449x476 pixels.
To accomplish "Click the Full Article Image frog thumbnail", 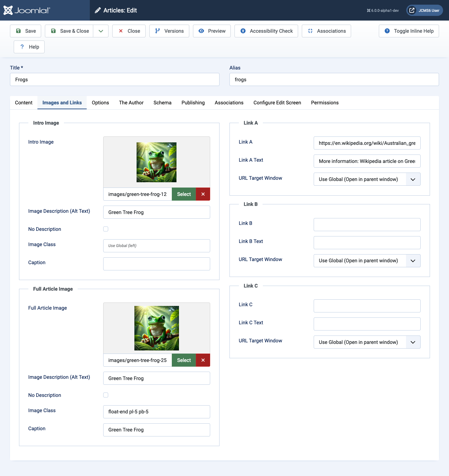I will pyautogui.click(x=157, y=328).
